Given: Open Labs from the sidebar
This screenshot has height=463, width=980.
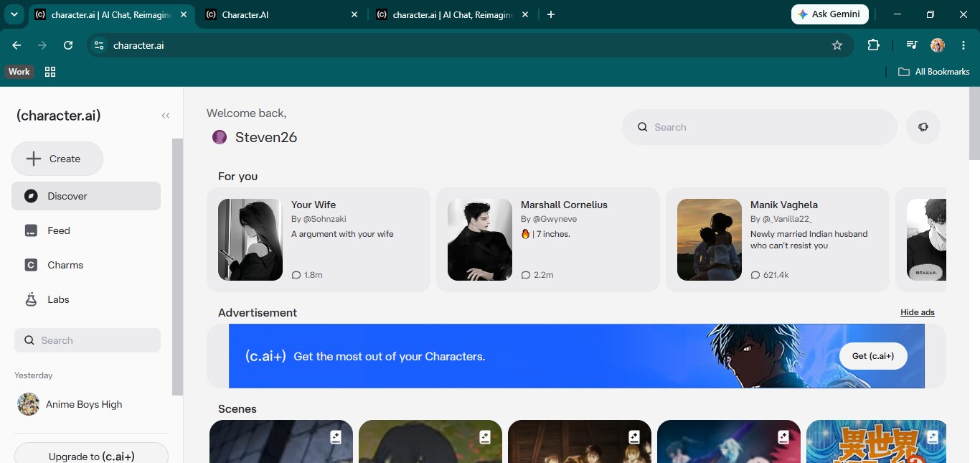Looking at the screenshot, I should tap(86, 299).
